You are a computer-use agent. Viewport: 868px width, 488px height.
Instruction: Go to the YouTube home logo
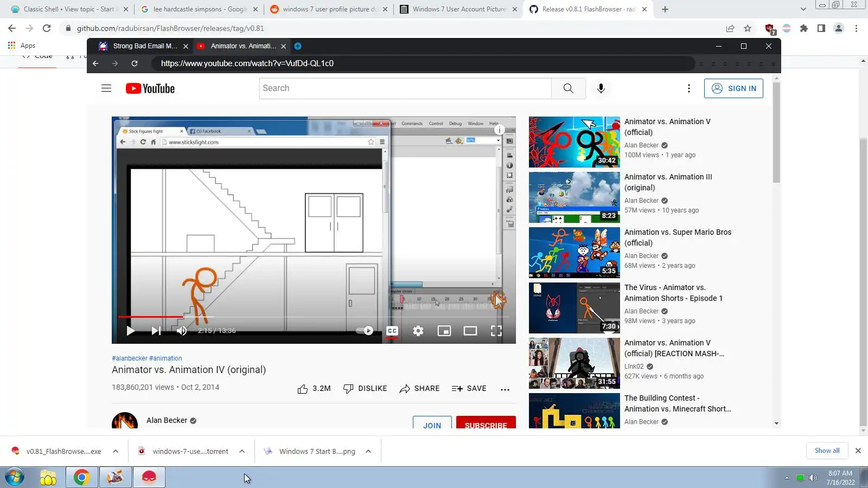pyautogui.click(x=150, y=88)
